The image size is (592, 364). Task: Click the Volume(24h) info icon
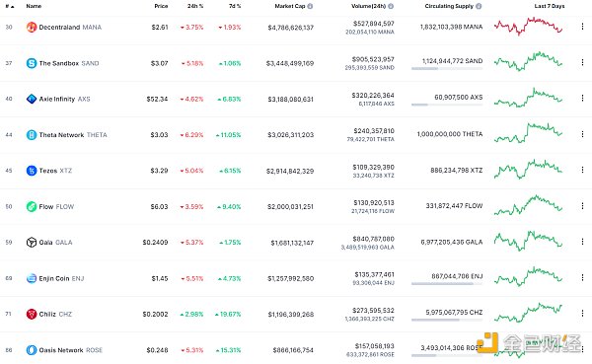click(x=391, y=6)
